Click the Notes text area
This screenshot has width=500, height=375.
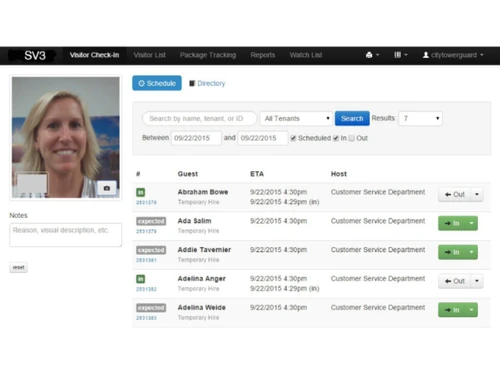(x=66, y=235)
